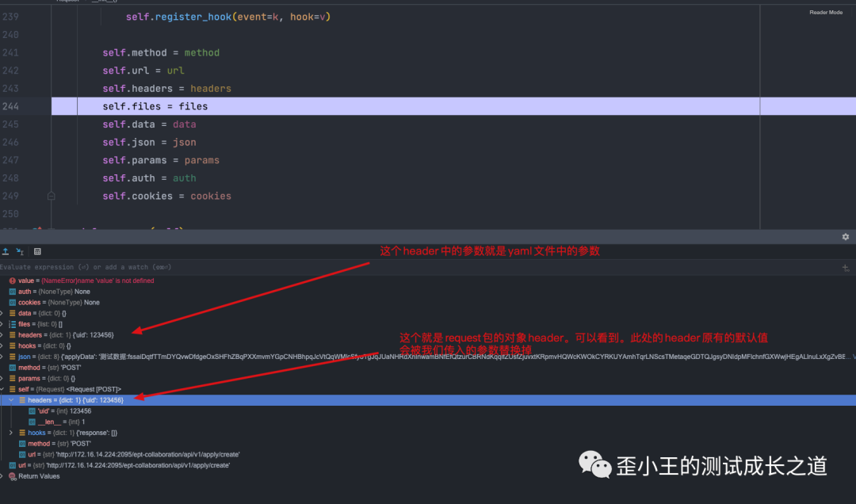Click the type icon beside cookies variable
Image resolution: width=856 pixels, height=504 pixels.
(x=12, y=303)
